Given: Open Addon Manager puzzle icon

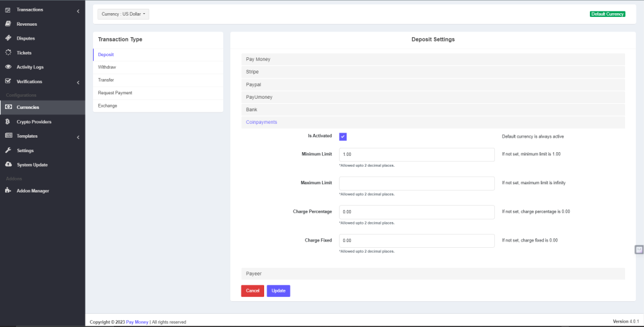Looking at the screenshot, I should tap(8, 191).
